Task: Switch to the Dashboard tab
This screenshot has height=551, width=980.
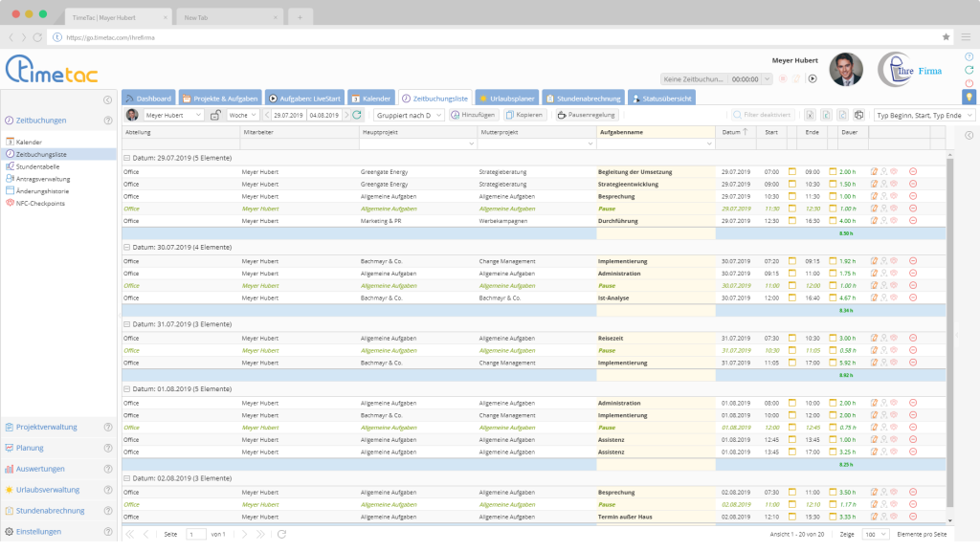Action: pyautogui.click(x=148, y=99)
